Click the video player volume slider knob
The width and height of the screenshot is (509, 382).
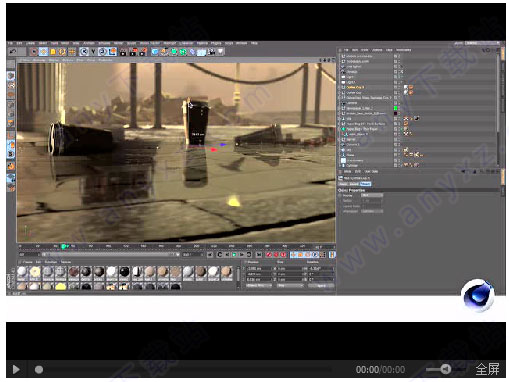(446, 369)
